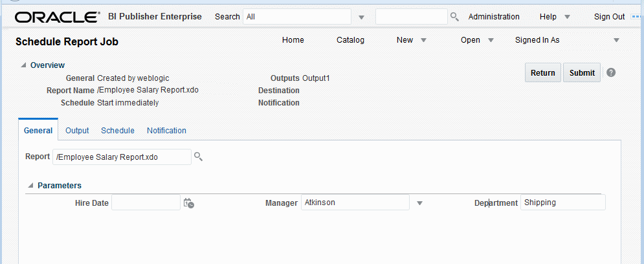Switch to the Output tab

coord(77,131)
